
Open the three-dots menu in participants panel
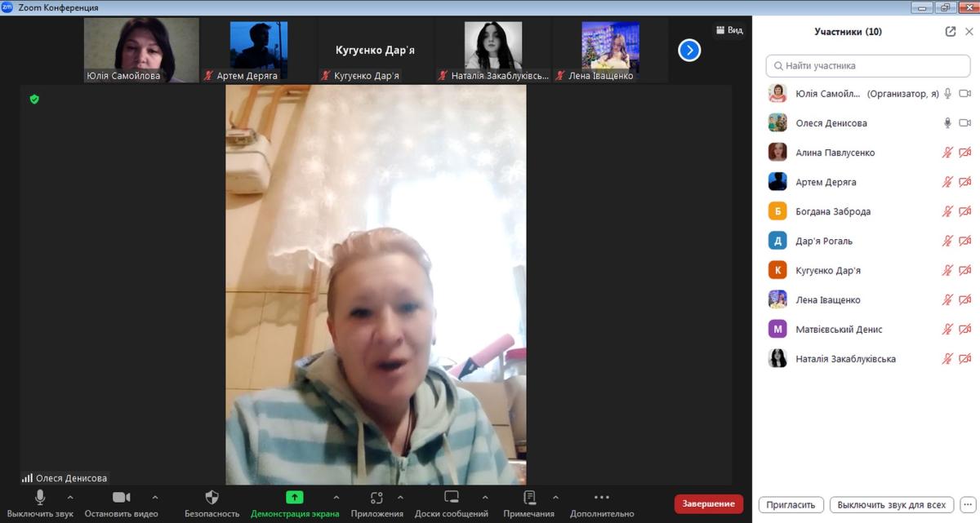[967, 505]
